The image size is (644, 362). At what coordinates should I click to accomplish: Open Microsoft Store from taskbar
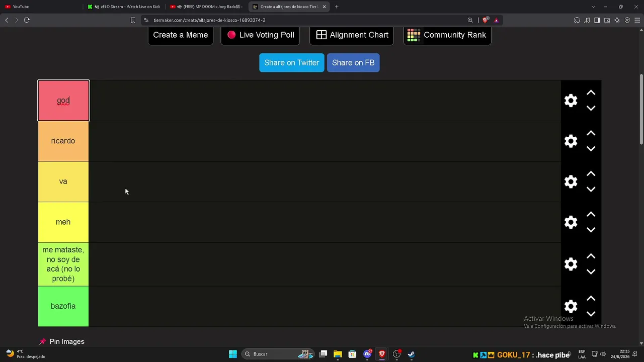(x=353, y=354)
